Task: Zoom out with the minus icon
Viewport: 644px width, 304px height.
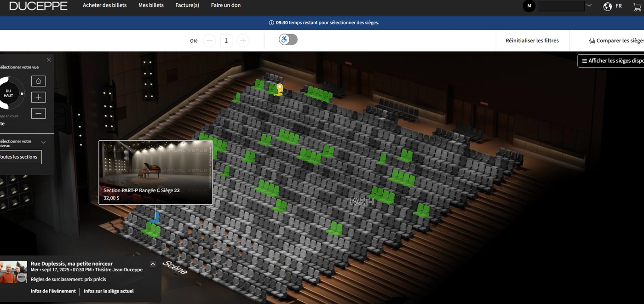Action: click(x=38, y=113)
